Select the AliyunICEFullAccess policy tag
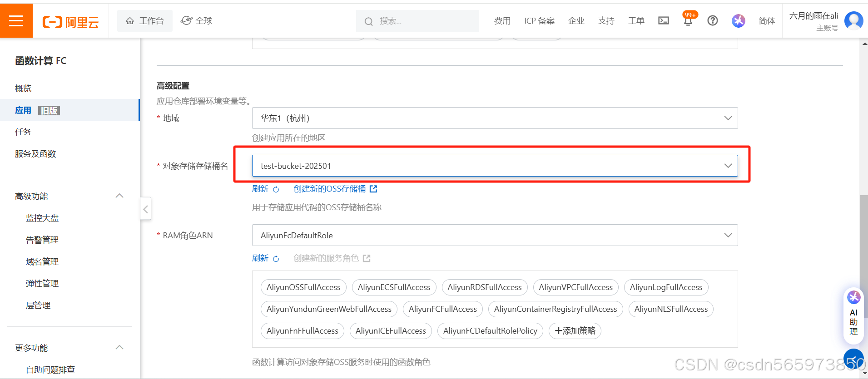Viewport: 868px width, 379px height. (391, 331)
